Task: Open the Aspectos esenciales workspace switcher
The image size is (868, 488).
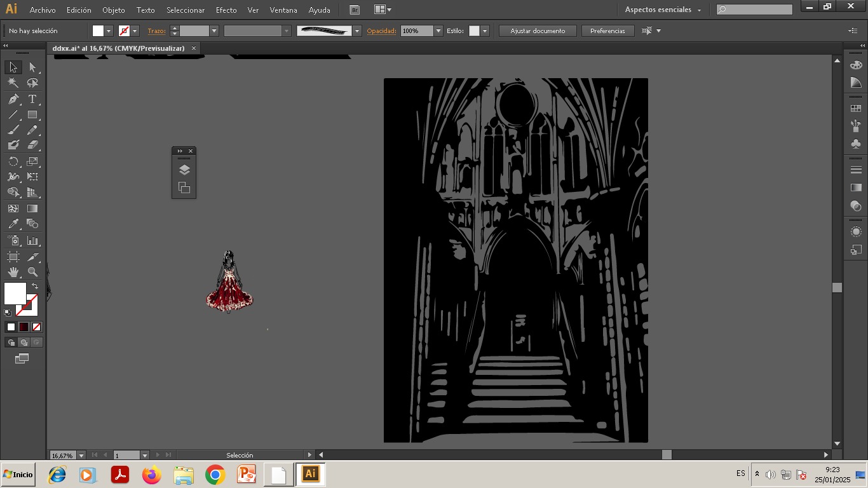Action: 663,10
